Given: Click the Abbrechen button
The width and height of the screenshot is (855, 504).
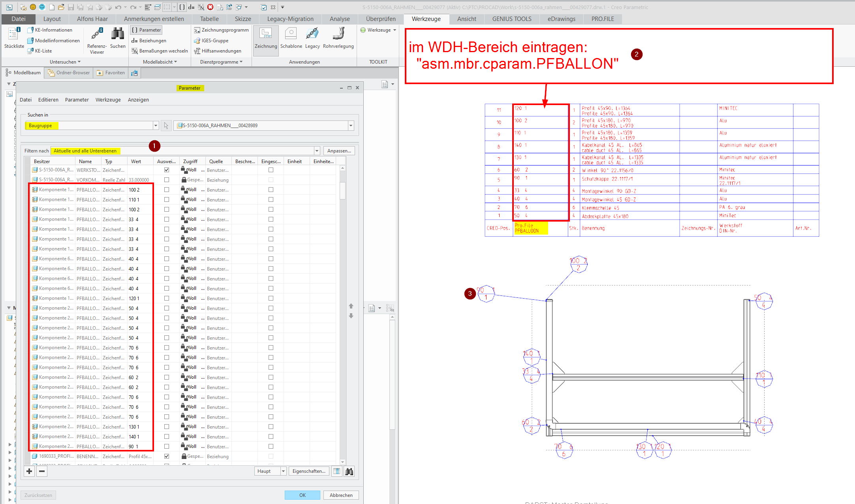Looking at the screenshot, I should (341, 495).
